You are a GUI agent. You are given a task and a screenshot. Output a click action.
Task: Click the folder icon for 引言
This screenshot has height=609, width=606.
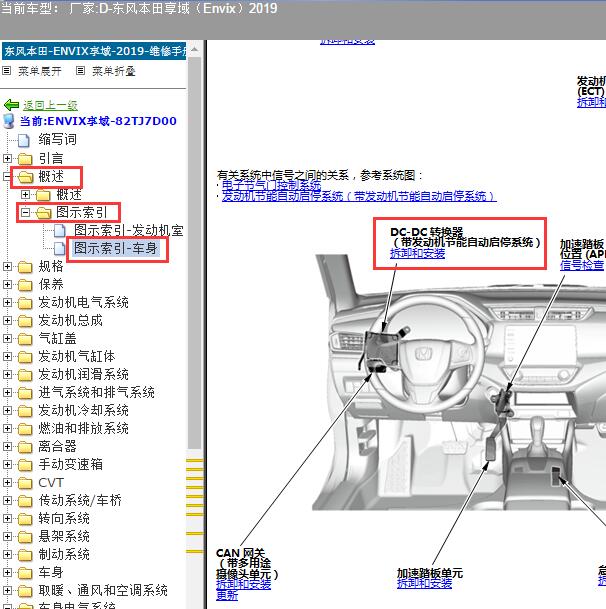[x=25, y=159]
